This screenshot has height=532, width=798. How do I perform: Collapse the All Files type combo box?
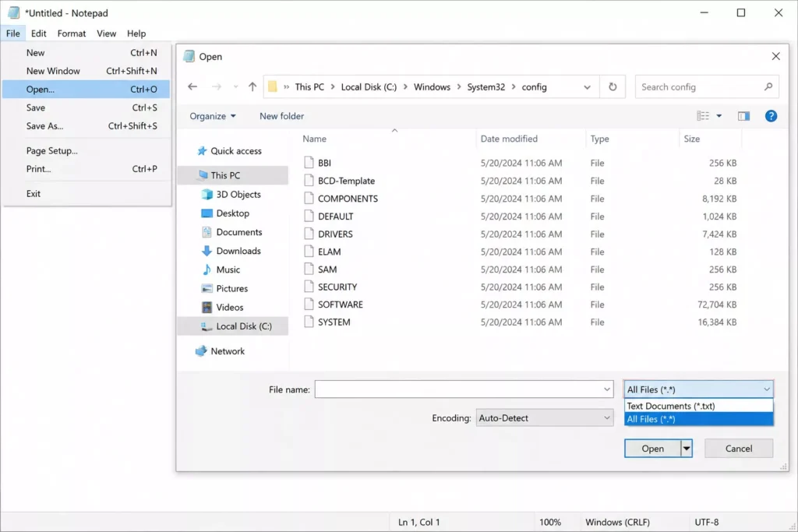click(698, 389)
